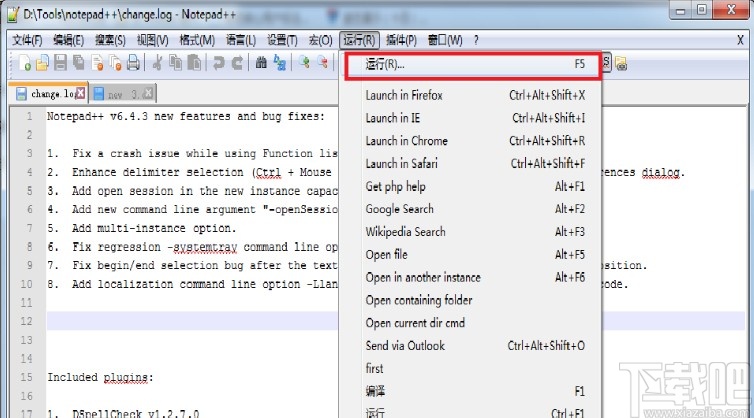The image size is (754, 418).
Task: Open Find with the binoculars icon
Action: point(261,63)
